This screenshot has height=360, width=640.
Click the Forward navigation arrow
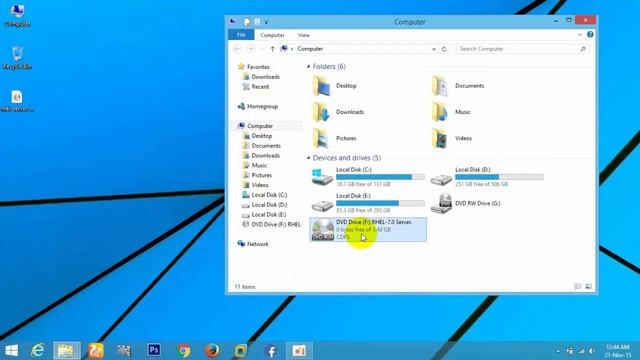251,49
